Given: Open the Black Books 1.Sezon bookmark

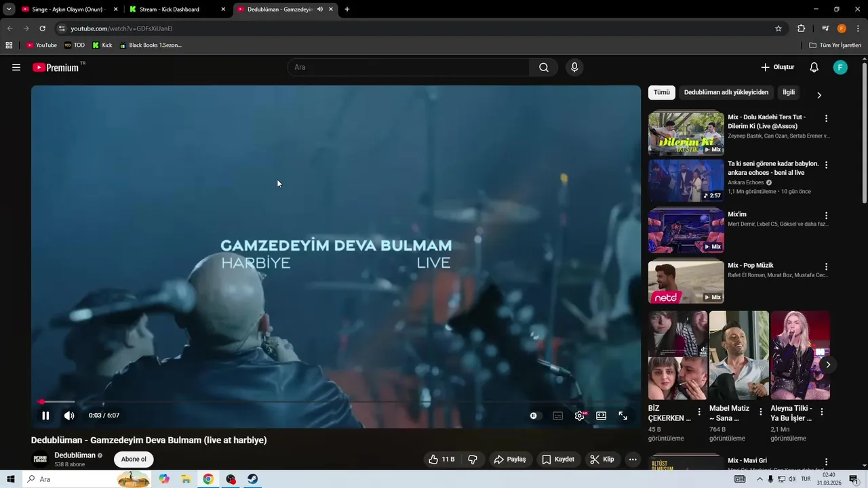Looking at the screenshot, I should [x=151, y=45].
